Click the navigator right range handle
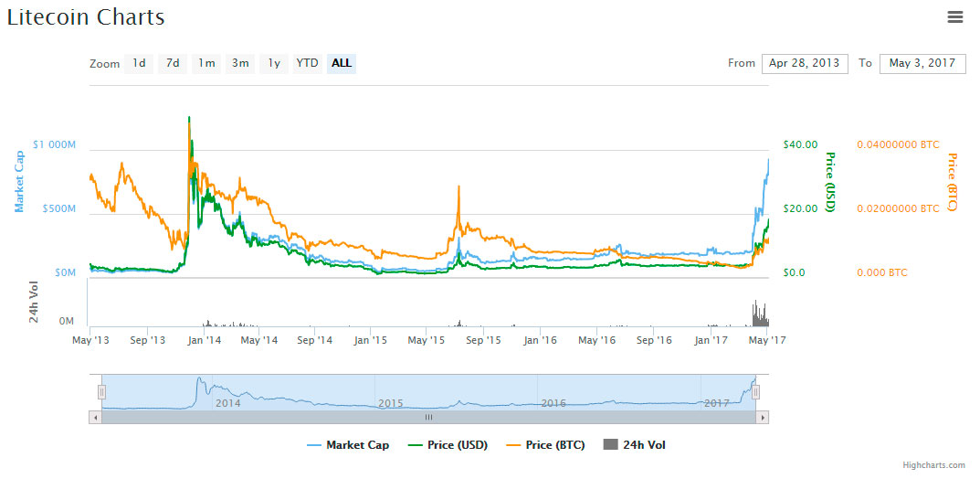 (755, 392)
